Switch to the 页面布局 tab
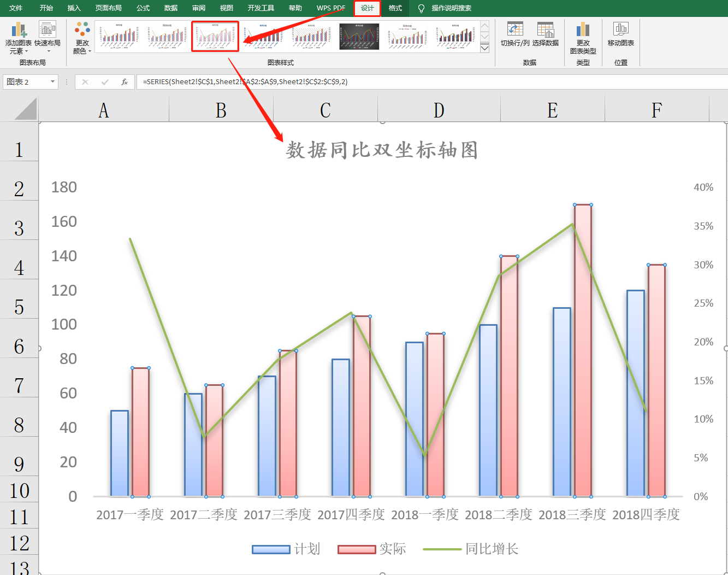Screen dimensions: 728x575 pos(108,8)
